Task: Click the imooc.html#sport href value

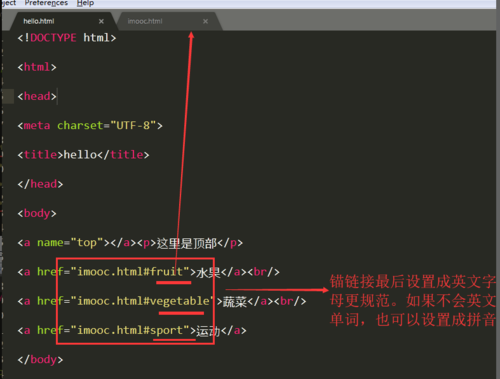Action: pos(130,330)
